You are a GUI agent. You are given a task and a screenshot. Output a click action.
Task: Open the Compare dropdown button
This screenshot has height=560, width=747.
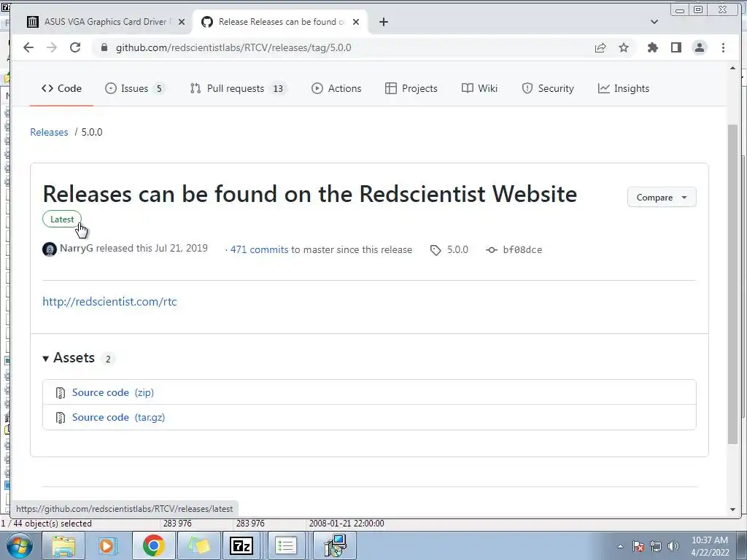pos(662,197)
